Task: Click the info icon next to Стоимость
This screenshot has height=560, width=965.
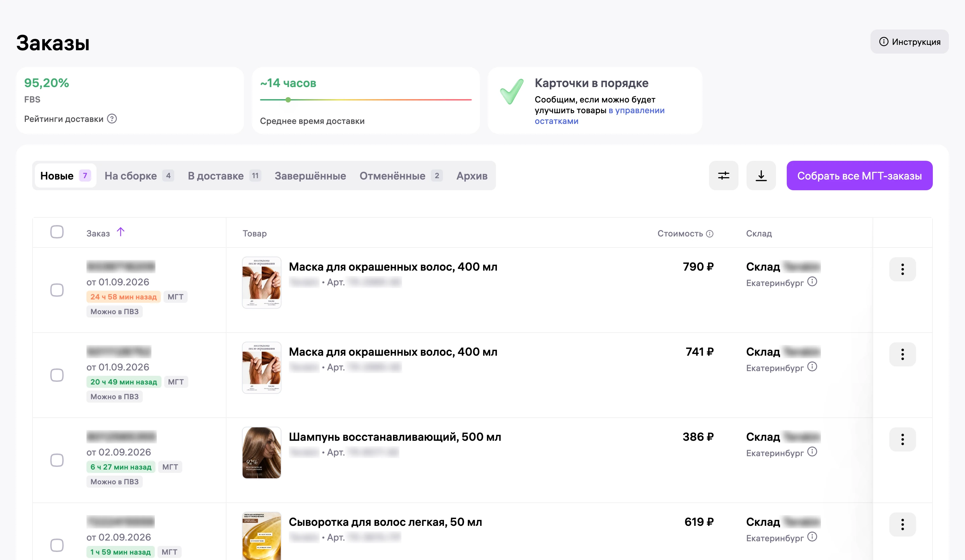Action: tap(710, 233)
